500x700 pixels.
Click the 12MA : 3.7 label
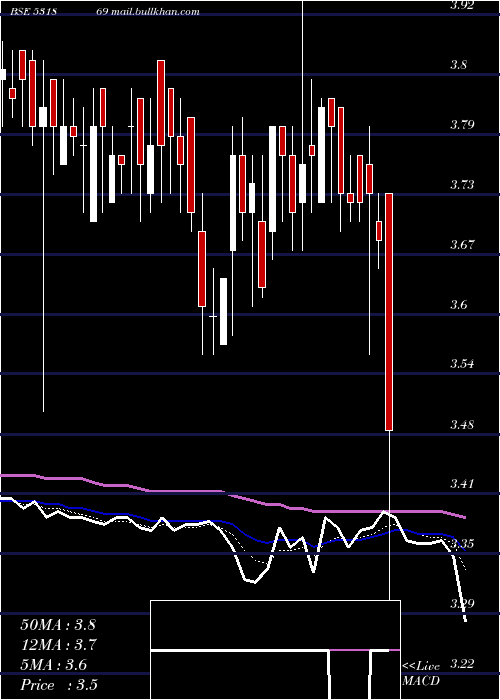click(58, 644)
